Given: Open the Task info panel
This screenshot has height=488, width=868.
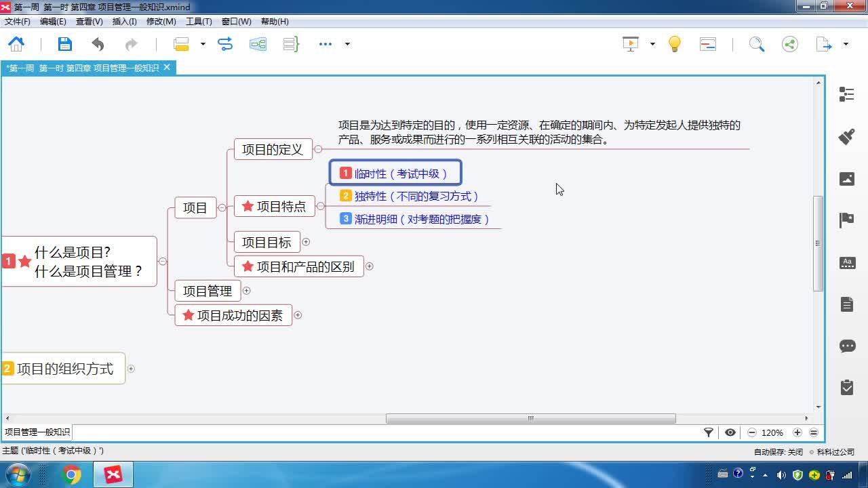Looking at the screenshot, I should (847, 388).
